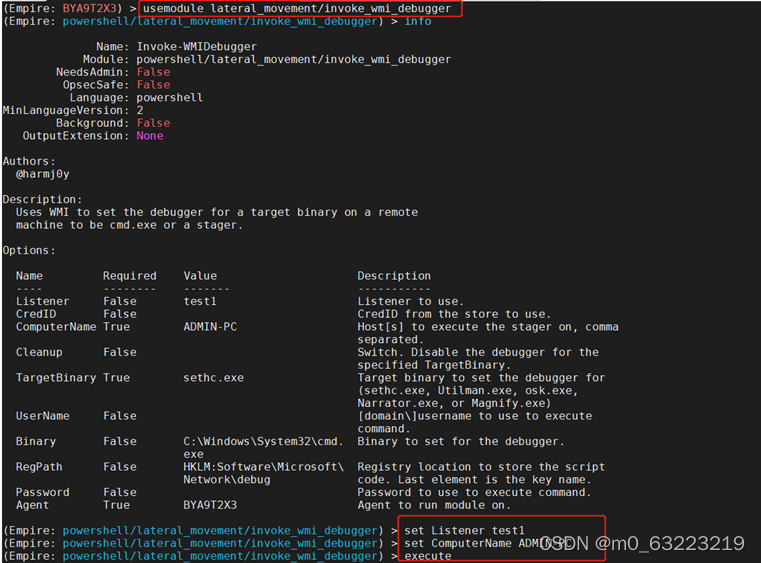Click the author handle @harmj0y
This screenshot has width=761, height=563.
click(43, 174)
